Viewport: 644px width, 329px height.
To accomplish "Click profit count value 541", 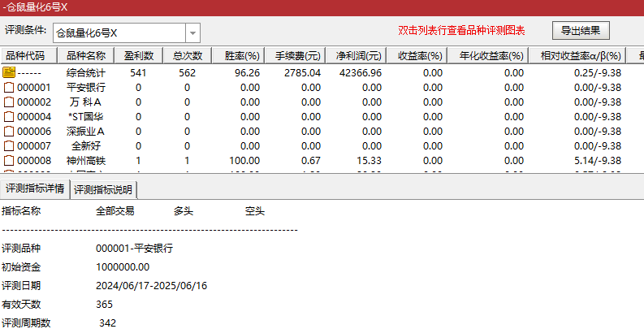I will pyautogui.click(x=138, y=73).
